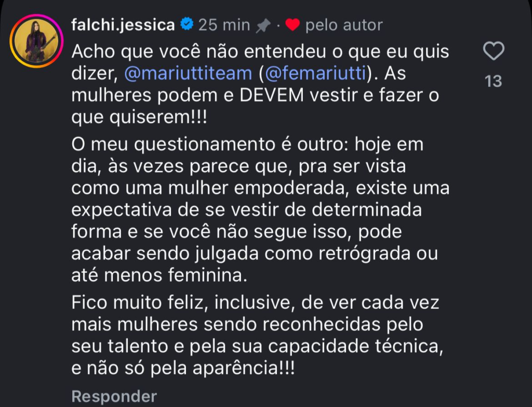
Task: Click the 'pelo autor' label
Action: click(344, 25)
